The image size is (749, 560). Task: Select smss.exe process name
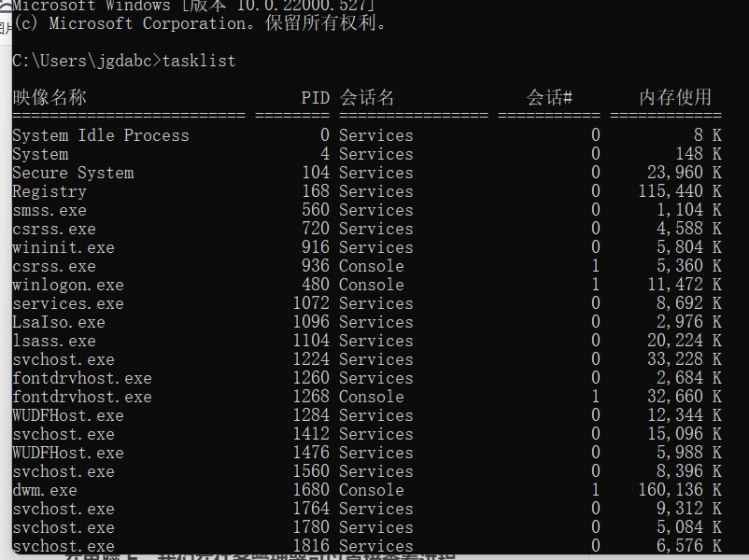(x=49, y=210)
